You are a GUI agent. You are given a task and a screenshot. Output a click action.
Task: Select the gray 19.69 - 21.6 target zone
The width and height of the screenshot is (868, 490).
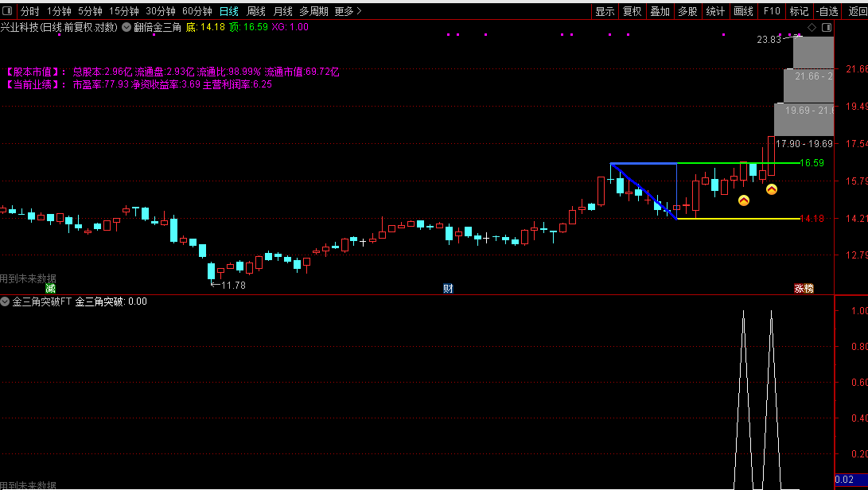[804, 119]
